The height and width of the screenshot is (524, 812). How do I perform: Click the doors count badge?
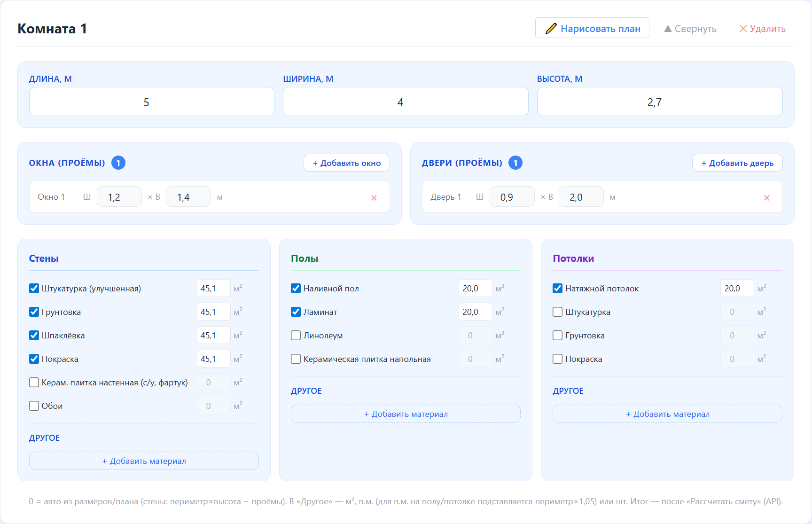coord(515,163)
